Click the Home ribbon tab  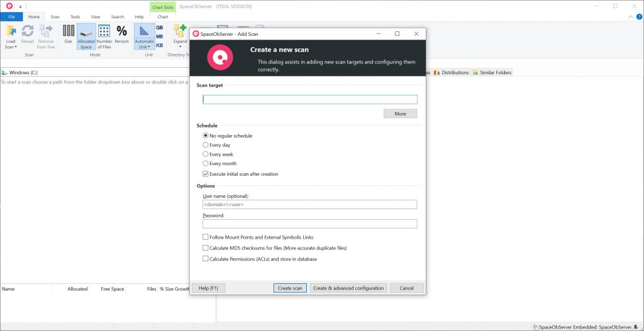point(34,17)
